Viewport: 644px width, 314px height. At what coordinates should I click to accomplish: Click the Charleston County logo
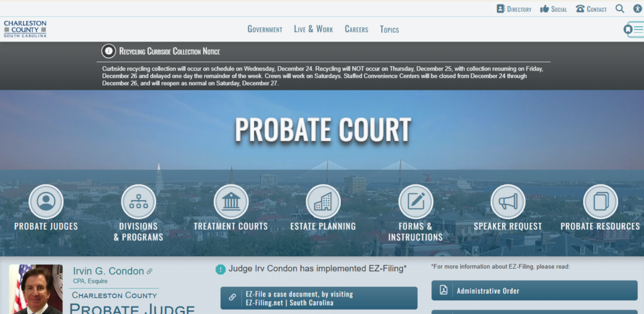[x=25, y=29]
